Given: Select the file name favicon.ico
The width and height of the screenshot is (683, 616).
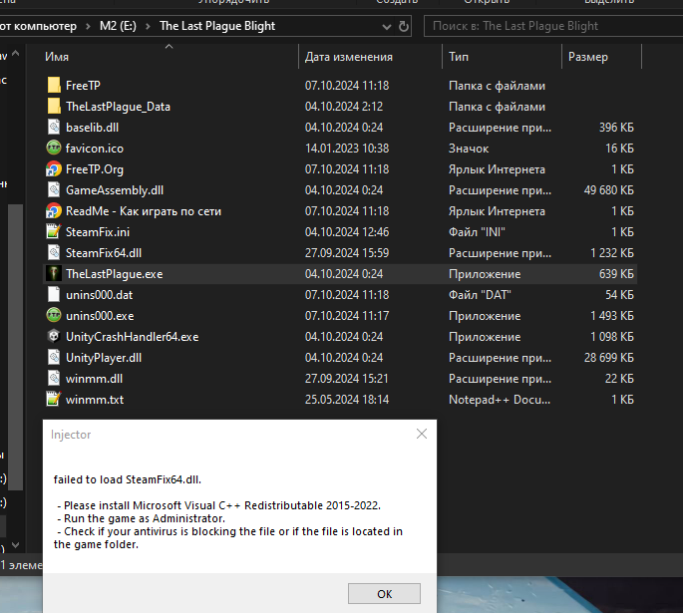Looking at the screenshot, I should 95,149.
